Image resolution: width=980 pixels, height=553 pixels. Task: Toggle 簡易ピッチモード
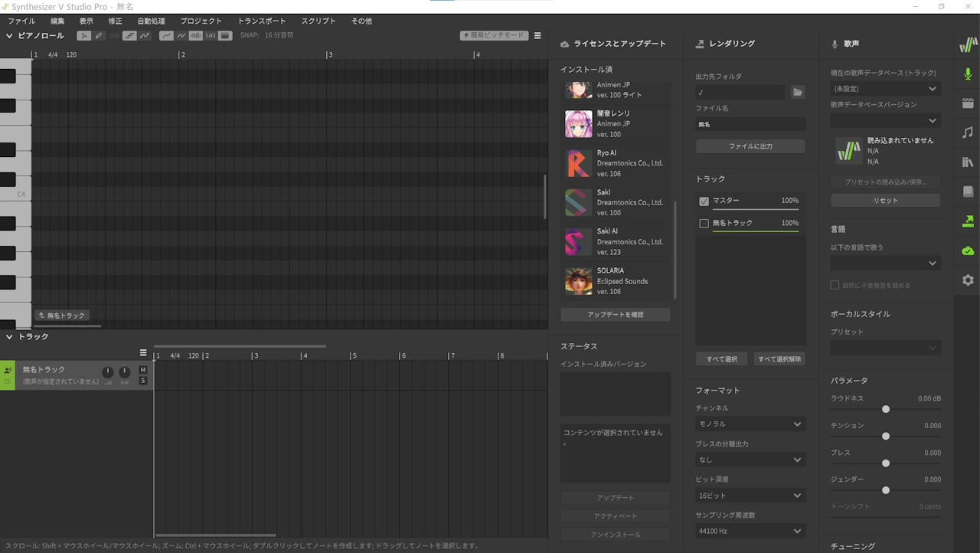click(x=494, y=35)
